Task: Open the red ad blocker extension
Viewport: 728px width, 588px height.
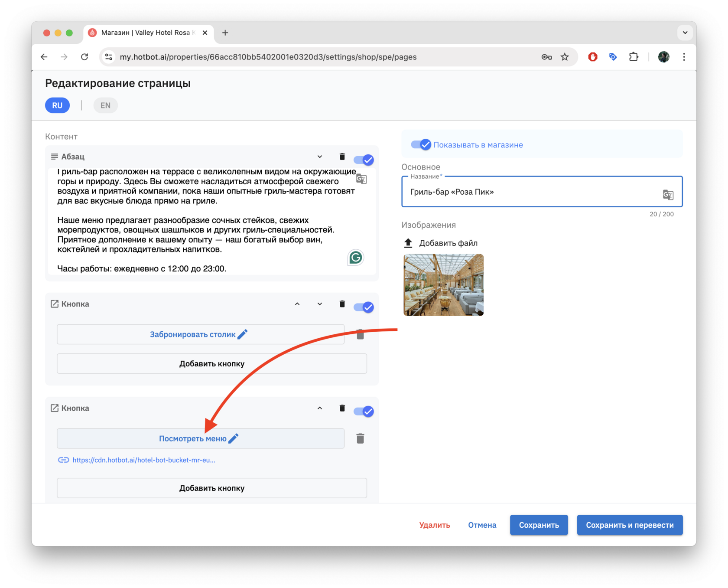Action: pyautogui.click(x=593, y=57)
